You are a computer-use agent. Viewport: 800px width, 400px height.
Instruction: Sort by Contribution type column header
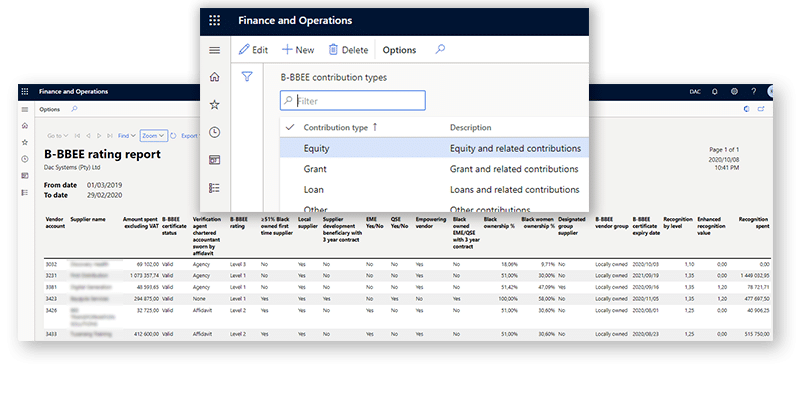335,128
